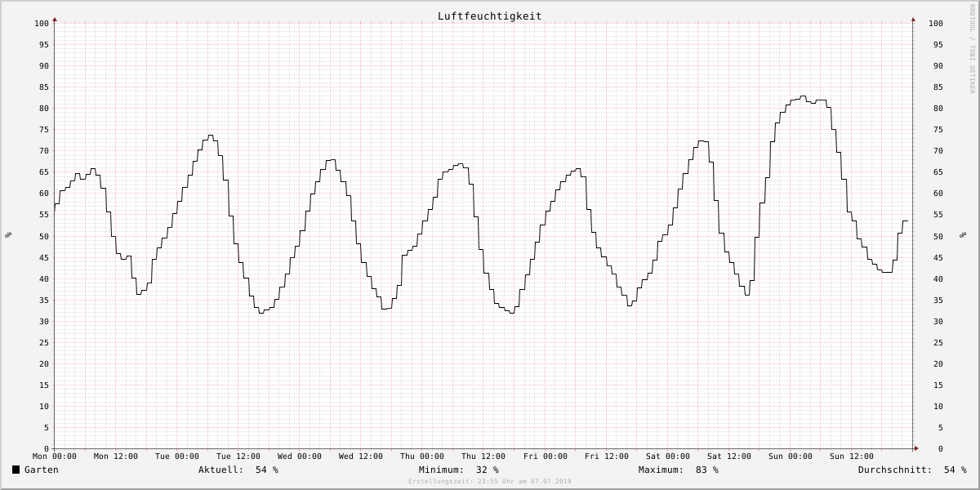980x490 pixels.
Task: Click the Sat 00:00 time axis label
Action: (668, 457)
